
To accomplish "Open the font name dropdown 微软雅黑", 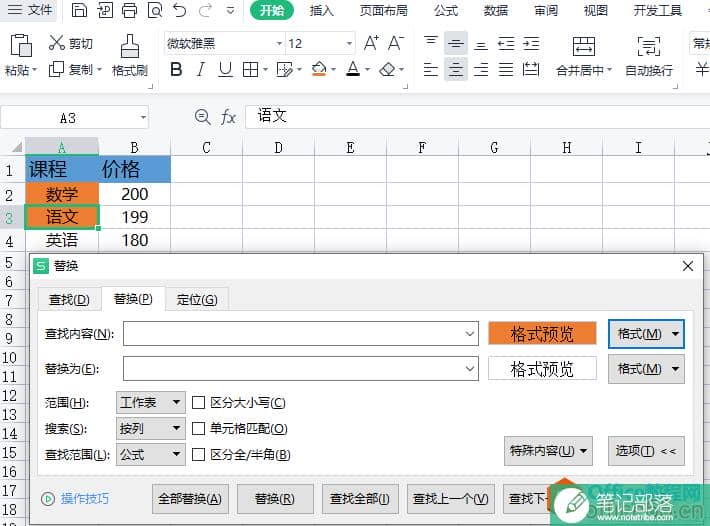I will [279, 43].
